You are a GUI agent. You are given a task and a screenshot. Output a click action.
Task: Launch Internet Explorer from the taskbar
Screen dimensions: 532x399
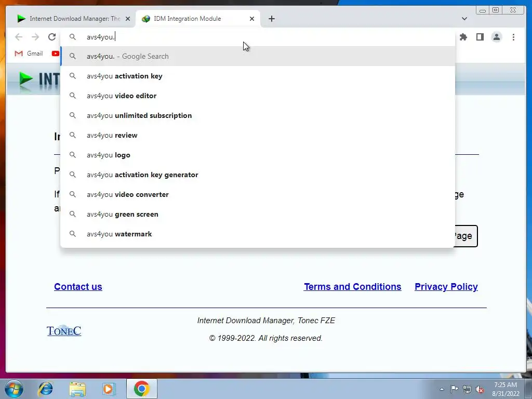tap(46, 389)
